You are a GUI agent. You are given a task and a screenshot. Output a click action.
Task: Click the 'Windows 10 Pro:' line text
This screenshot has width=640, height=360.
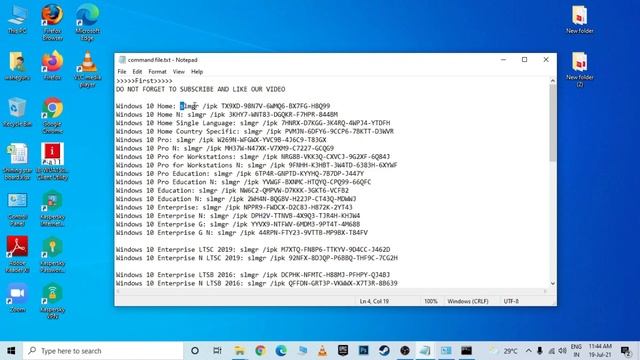[x=221, y=140]
